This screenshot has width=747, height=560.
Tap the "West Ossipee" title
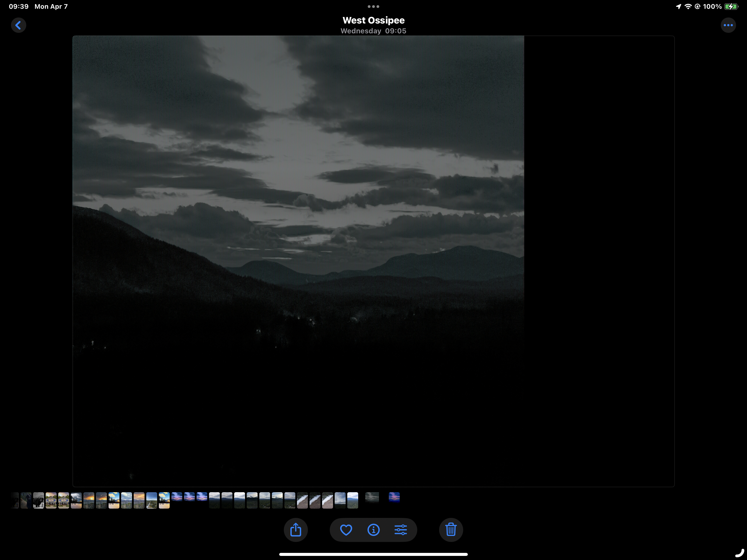tap(373, 20)
